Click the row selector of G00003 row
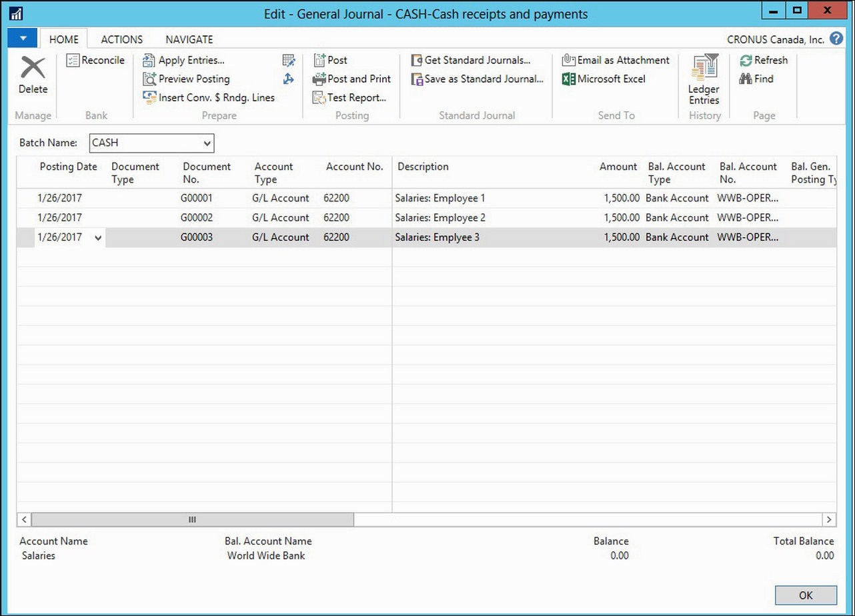Screen dimensions: 855x616 coord(25,237)
